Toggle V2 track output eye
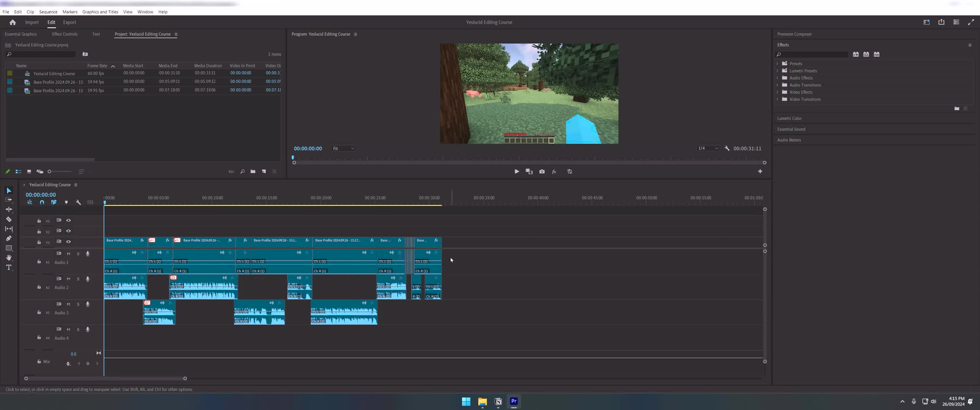980x410 pixels. pyautogui.click(x=68, y=231)
